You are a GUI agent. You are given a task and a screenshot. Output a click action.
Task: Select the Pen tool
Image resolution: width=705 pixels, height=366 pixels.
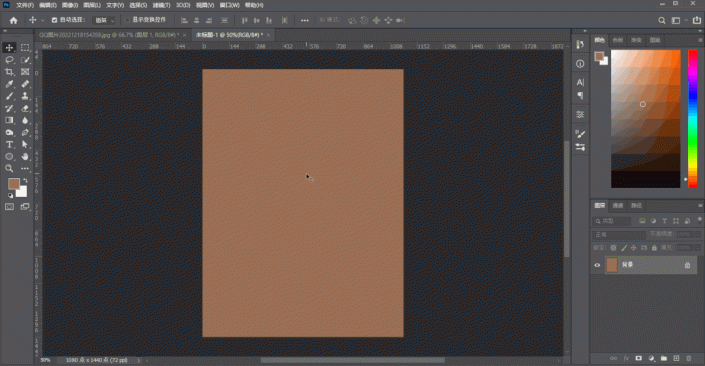[x=25, y=133]
